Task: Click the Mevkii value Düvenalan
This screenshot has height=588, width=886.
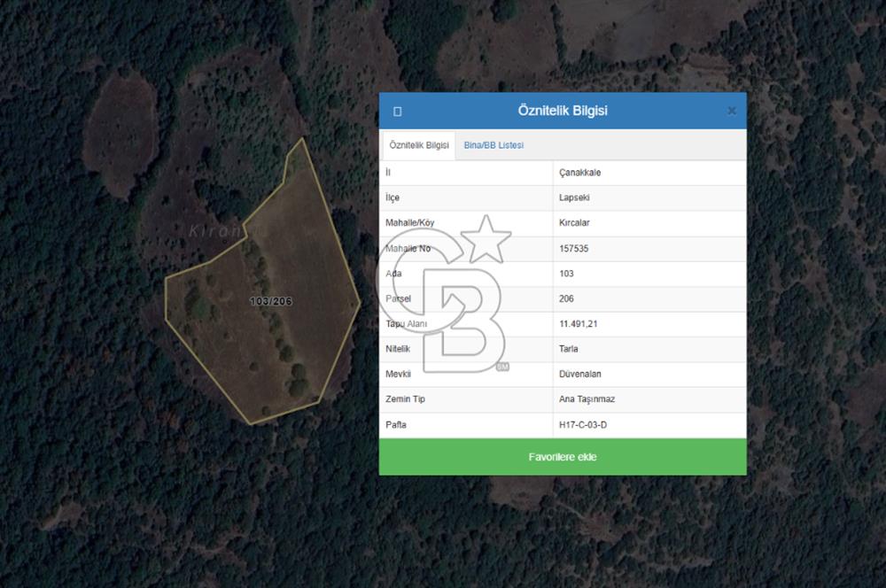Action: click(579, 374)
